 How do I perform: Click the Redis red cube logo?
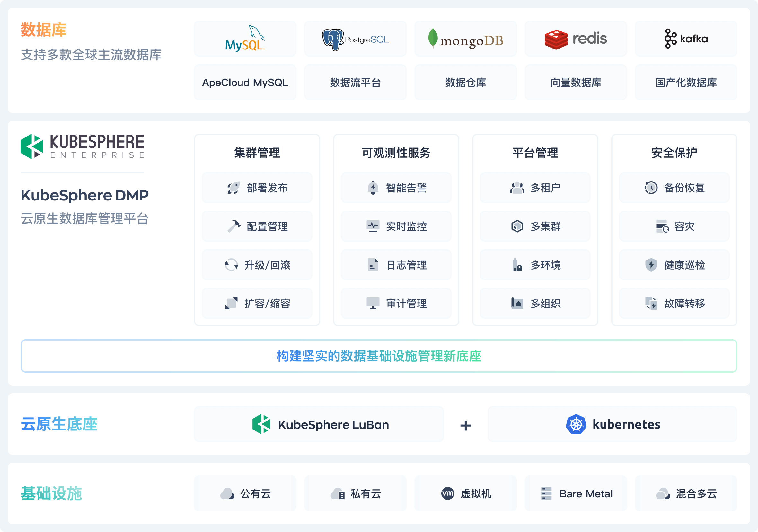pos(556,39)
